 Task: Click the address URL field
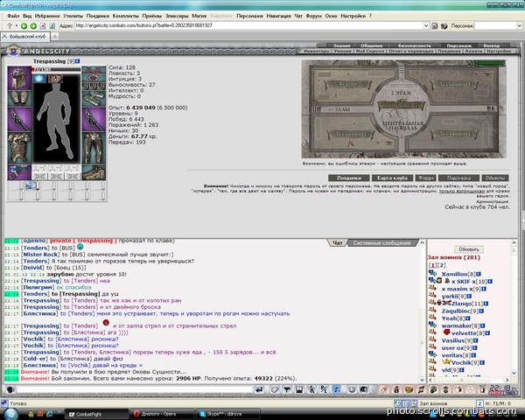point(248,25)
